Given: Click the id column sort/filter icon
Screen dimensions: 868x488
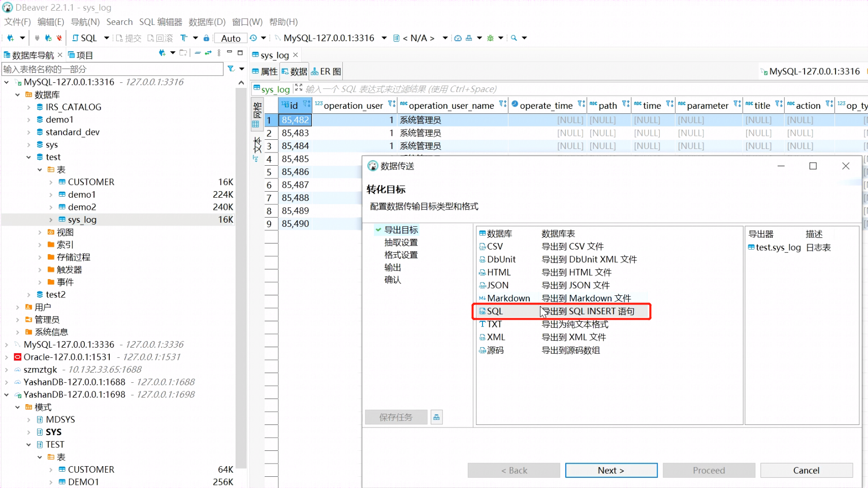Looking at the screenshot, I should 306,104.
